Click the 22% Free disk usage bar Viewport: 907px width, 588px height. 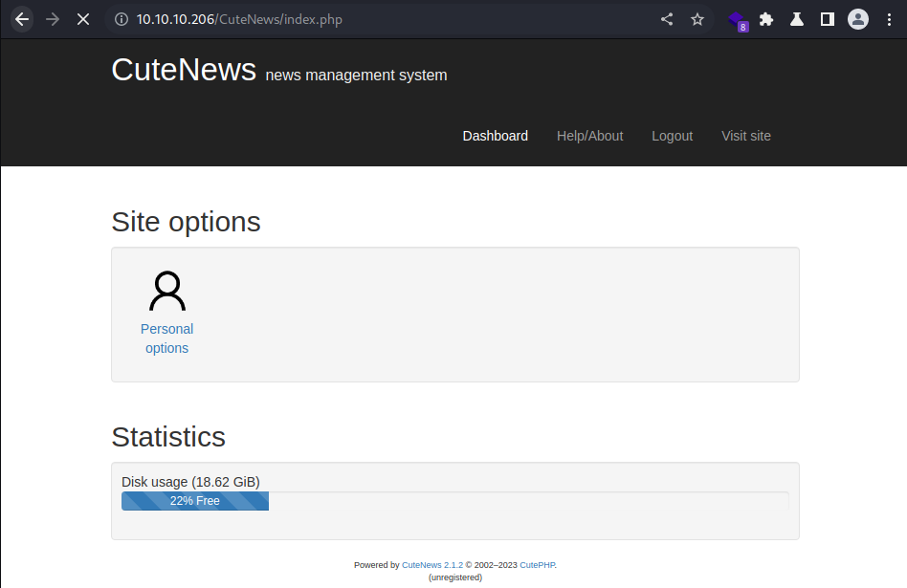[x=195, y=501]
